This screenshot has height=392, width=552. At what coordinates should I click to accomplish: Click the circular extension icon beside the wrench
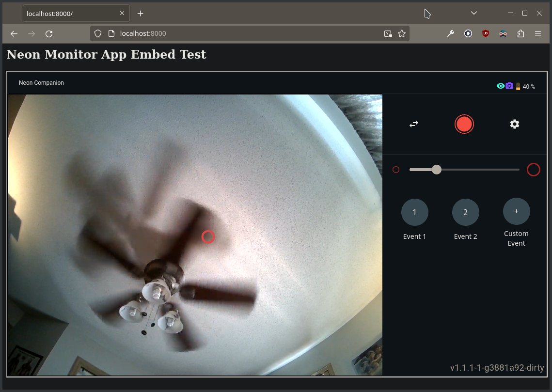coord(468,34)
